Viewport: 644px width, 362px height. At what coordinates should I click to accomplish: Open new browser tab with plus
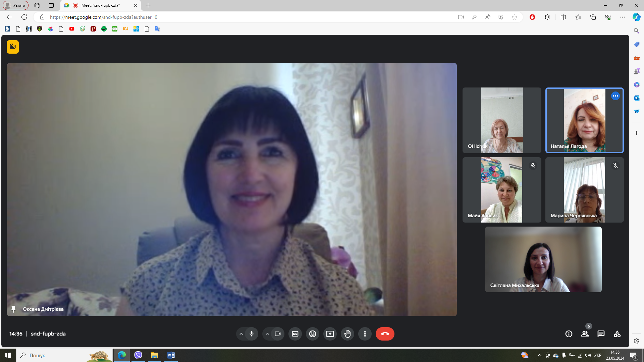coord(148,5)
